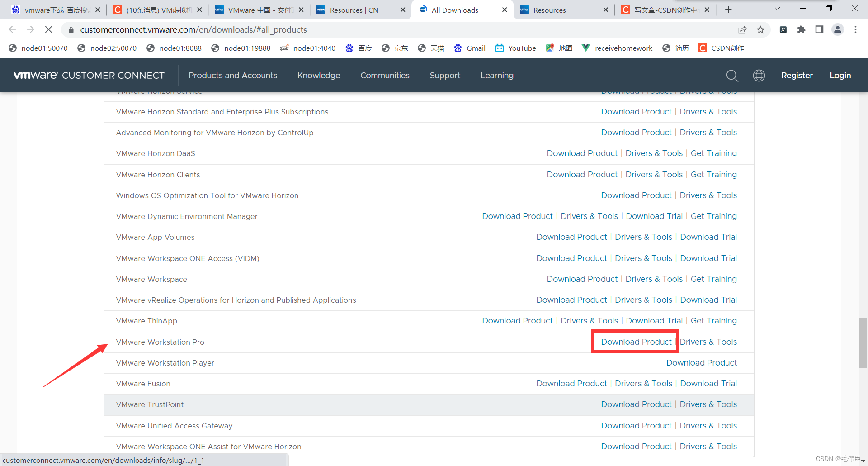The height and width of the screenshot is (466, 868).
Task: Open the node01:8088 bookmark
Action: [174, 48]
